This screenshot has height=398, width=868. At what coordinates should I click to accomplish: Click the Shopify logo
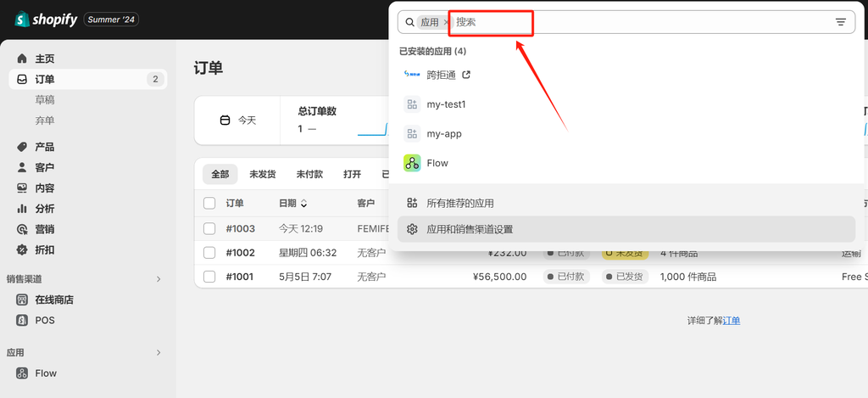point(46,20)
